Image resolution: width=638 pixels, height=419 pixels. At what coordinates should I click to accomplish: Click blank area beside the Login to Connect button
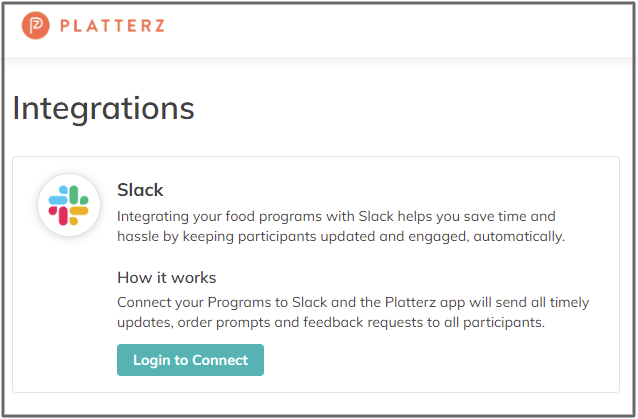(430, 360)
